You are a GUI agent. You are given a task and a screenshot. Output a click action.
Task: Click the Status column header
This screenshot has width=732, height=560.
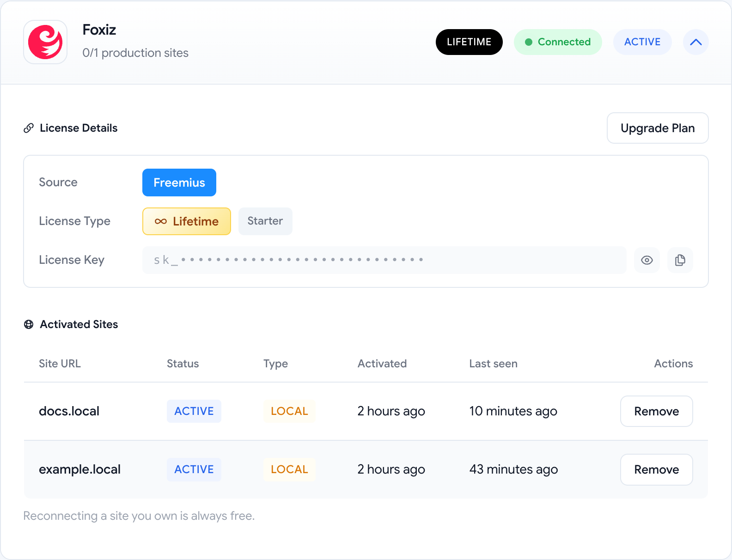click(x=183, y=364)
